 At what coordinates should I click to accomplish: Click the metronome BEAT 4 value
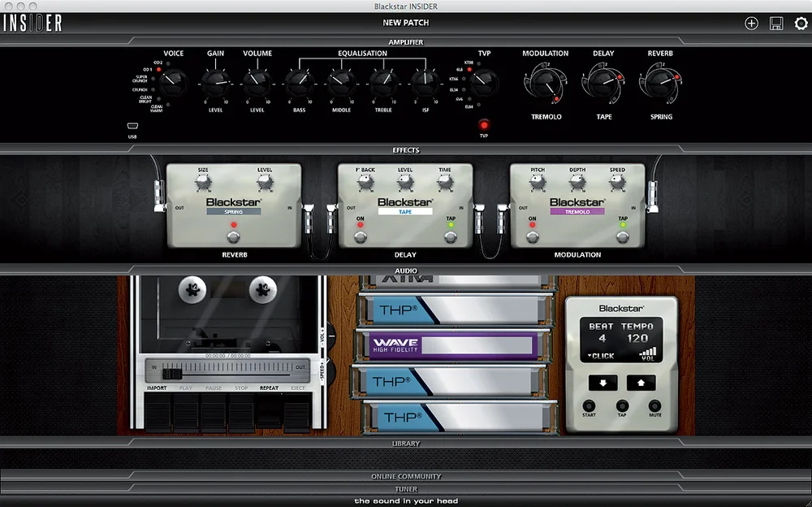pyautogui.click(x=602, y=339)
